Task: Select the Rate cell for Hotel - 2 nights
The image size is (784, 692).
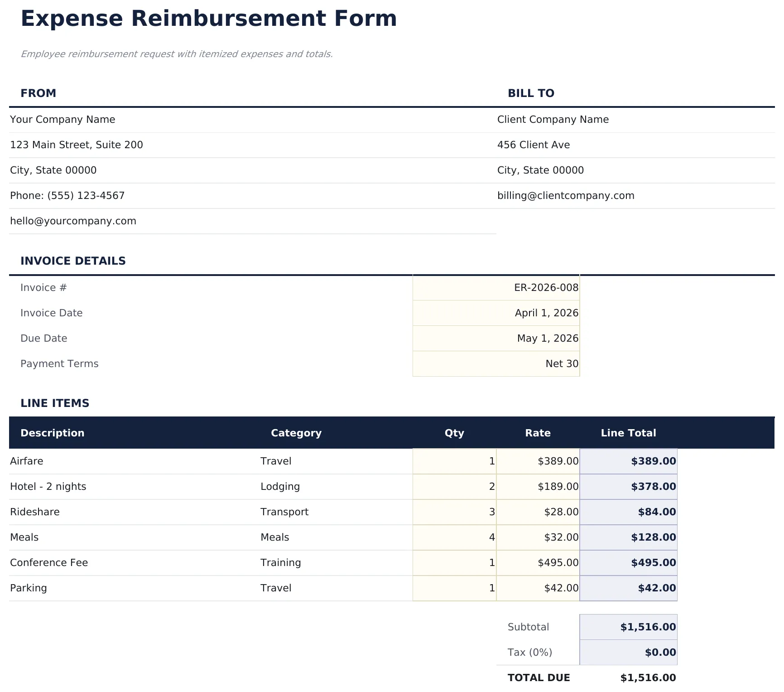Action: coord(538,486)
